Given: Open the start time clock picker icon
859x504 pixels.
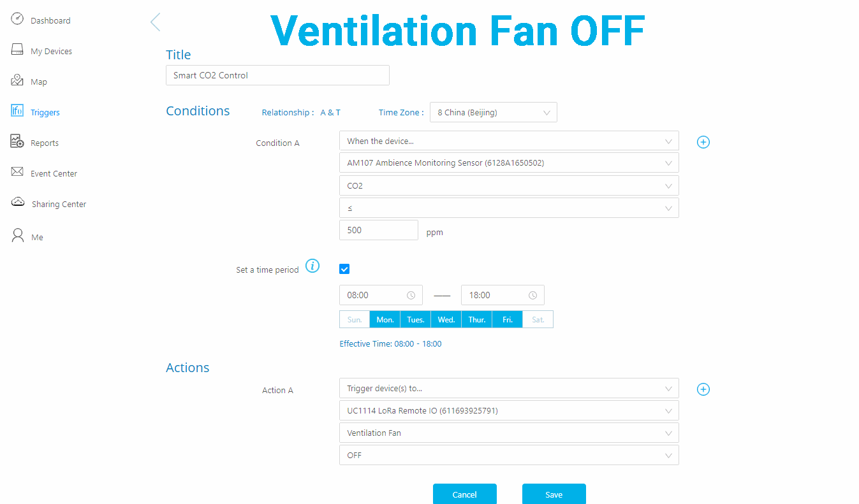Looking at the screenshot, I should tap(411, 296).
